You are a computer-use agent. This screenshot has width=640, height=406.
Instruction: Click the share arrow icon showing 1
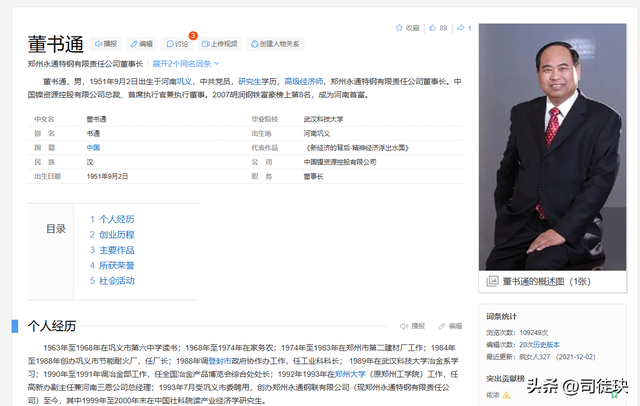(x=461, y=28)
